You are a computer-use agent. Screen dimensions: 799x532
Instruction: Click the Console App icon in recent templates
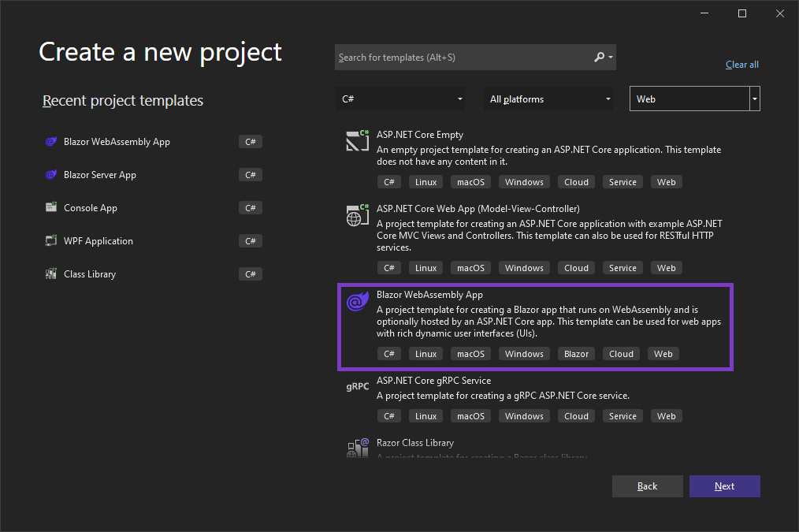point(51,207)
